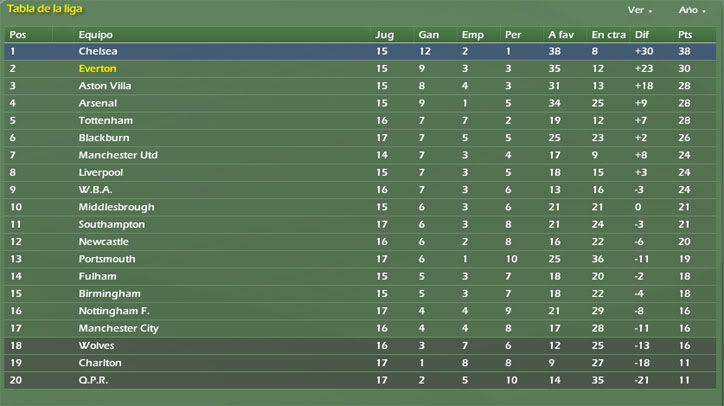The image size is (724, 406).
Task: Open the Arsenal team entry
Action: [97, 103]
